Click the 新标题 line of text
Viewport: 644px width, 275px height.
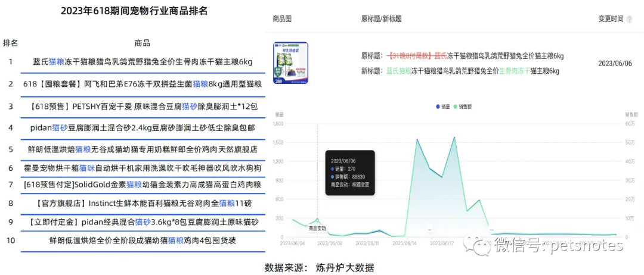click(460, 71)
